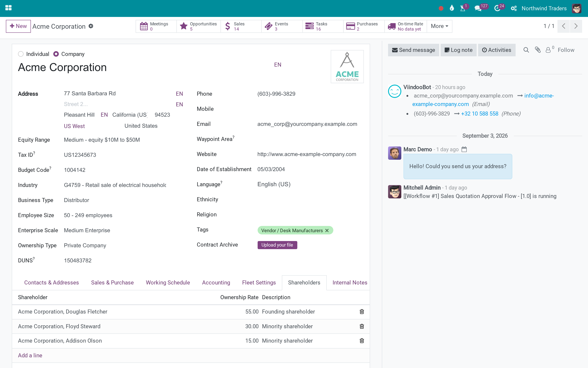
Task: Open translation EN for company name
Action: [x=278, y=65]
